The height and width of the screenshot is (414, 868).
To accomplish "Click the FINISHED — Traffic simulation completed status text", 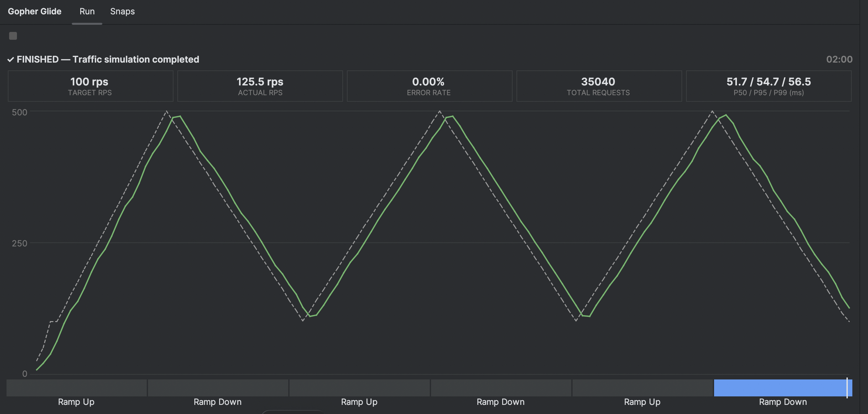I will [x=108, y=59].
